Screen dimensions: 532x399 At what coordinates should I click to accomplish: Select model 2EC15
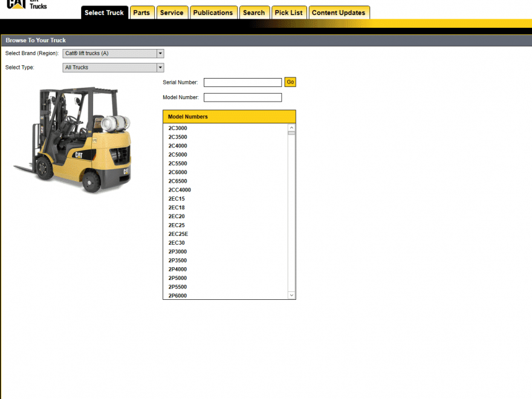click(x=177, y=199)
